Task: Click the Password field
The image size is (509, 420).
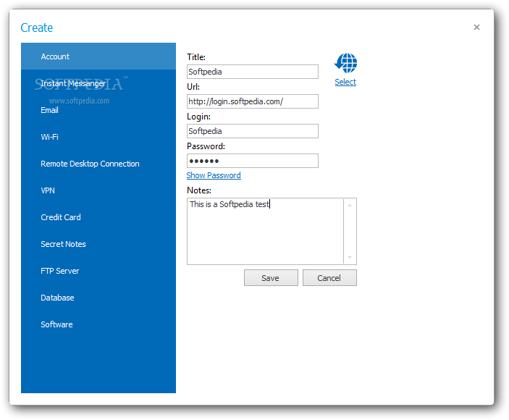Action: point(253,161)
